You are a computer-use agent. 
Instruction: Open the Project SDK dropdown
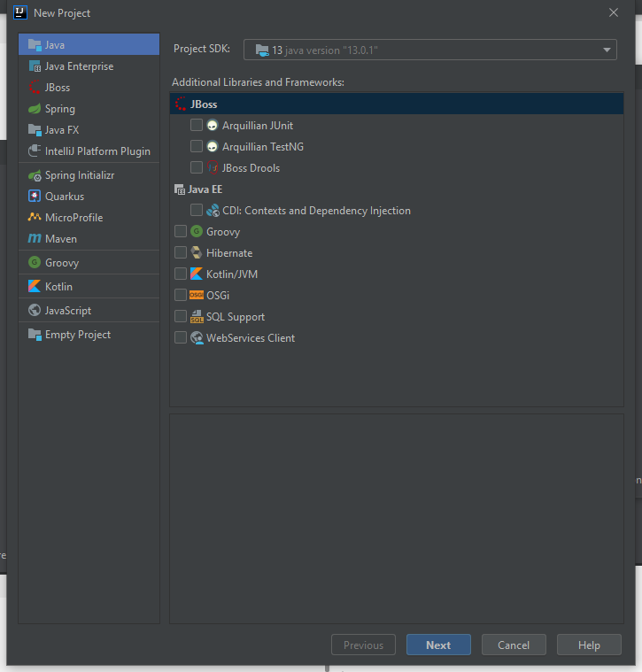(x=430, y=50)
